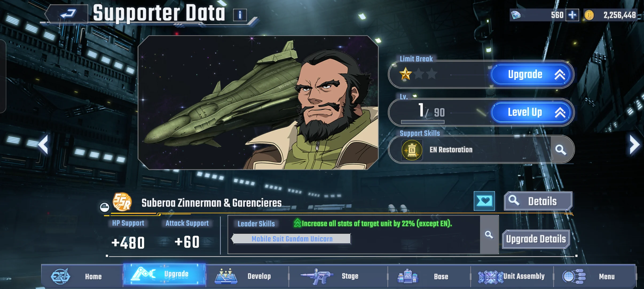The height and width of the screenshot is (289, 644).
Task: Open the Unit Assembly tab
Action: (x=512, y=276)
